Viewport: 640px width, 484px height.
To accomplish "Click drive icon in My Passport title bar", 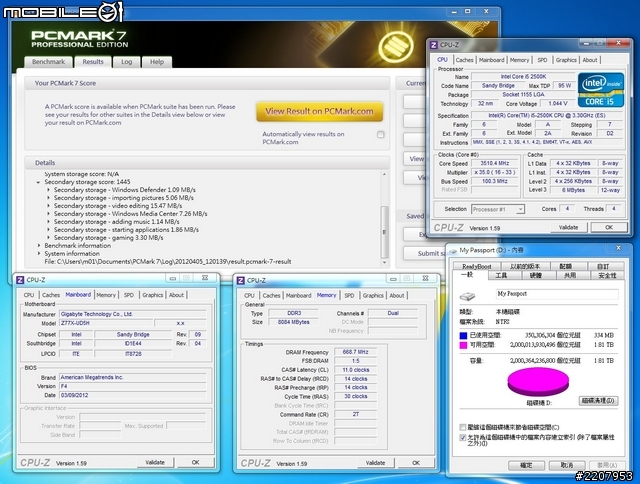I will tap(453, 251).
